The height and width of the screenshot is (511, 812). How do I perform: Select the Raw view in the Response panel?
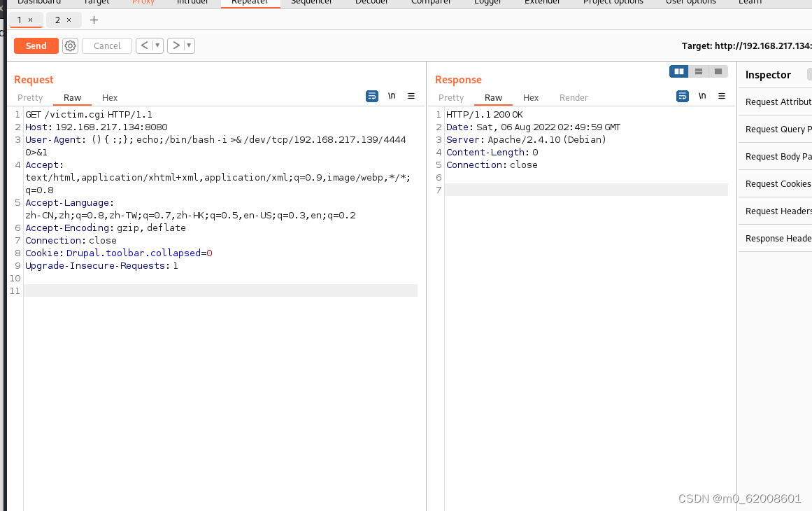[494, 97]
